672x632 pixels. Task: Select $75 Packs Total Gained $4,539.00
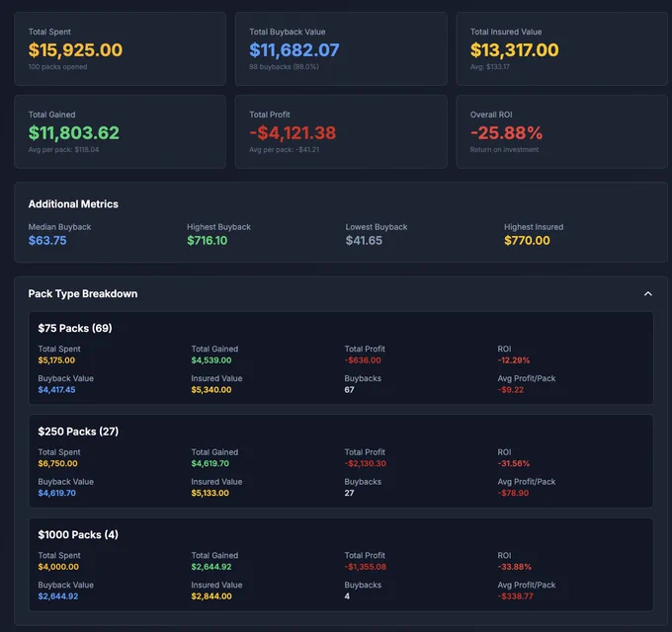click(211, 360)
